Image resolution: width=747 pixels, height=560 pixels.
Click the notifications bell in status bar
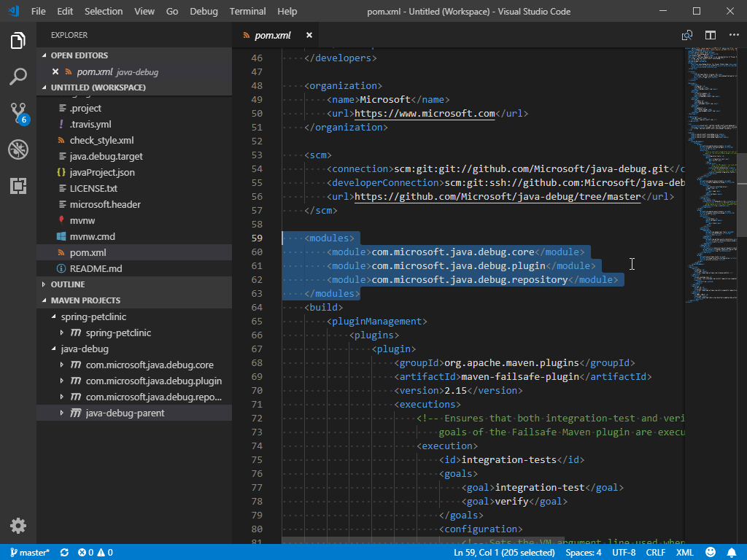pyautogui.click(x=732, y=553)
